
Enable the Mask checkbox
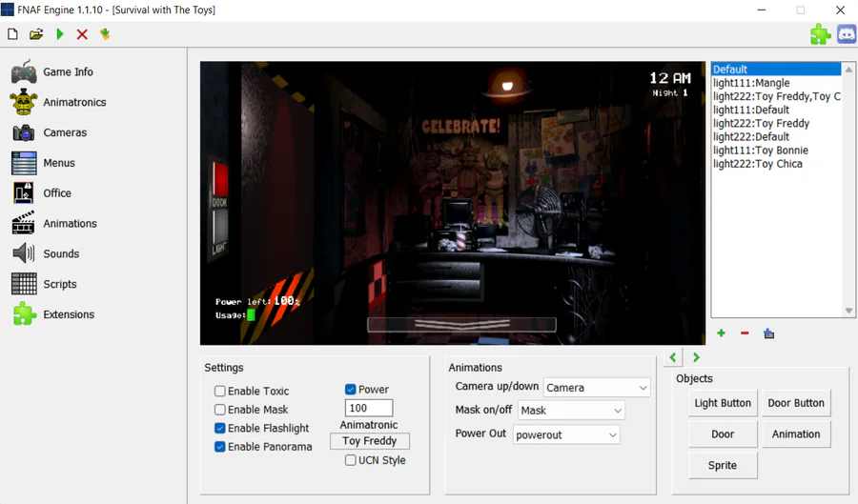point(220,410)
